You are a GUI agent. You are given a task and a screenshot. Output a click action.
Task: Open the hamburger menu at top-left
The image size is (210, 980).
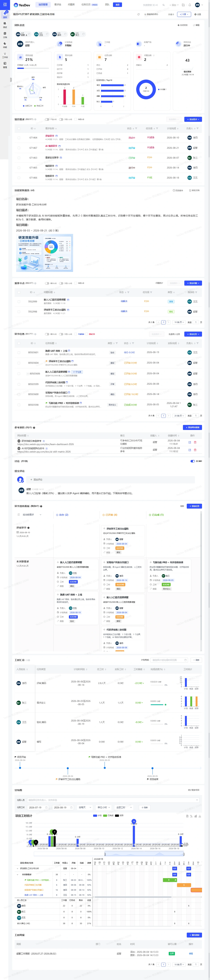pos(5,5)
